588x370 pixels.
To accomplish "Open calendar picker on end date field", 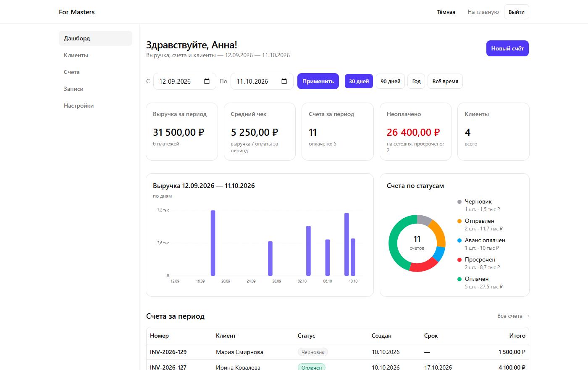I will (284, 81).
